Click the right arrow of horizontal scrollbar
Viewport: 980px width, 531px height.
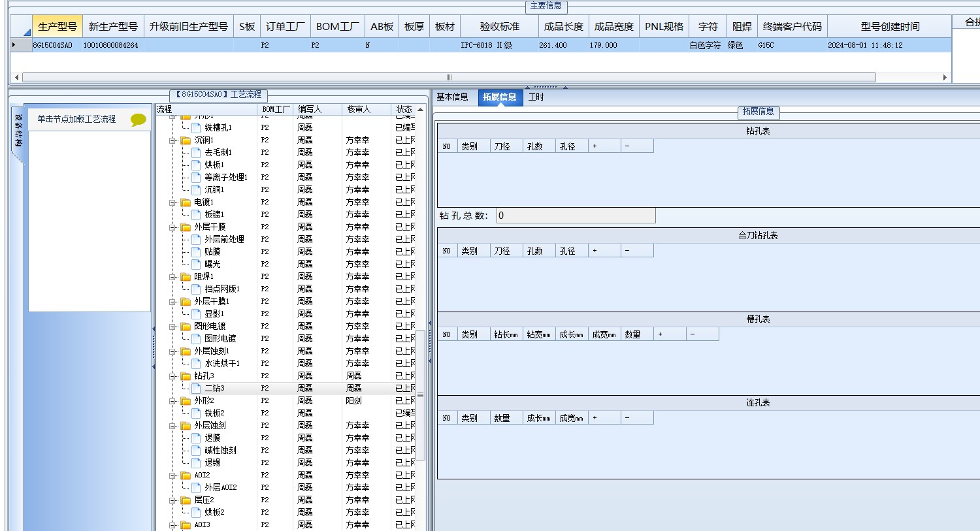coord(945,77)
